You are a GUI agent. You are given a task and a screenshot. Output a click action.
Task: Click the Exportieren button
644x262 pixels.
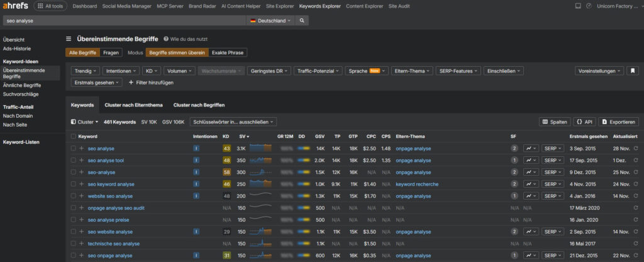click(619, 122)
